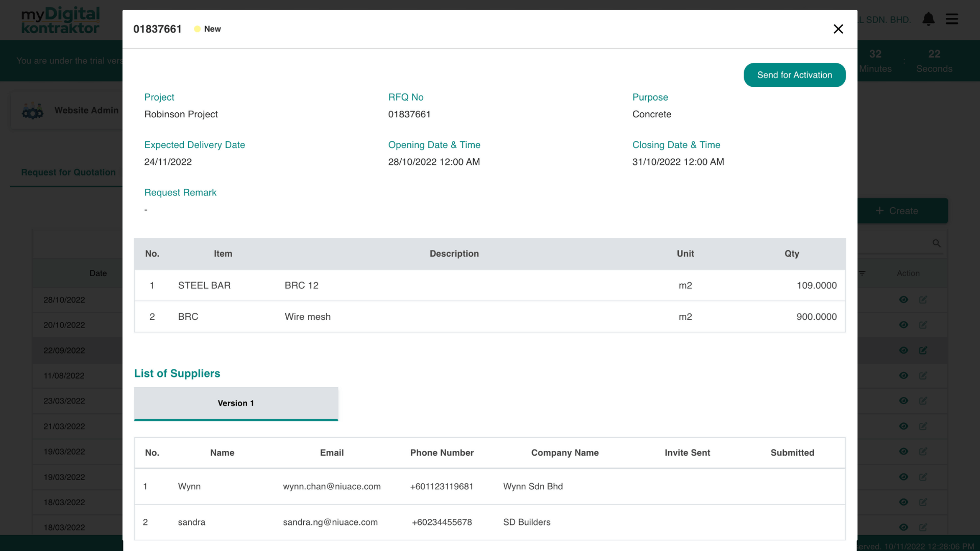Click the BRC 12 description

[x=301, y=285]
